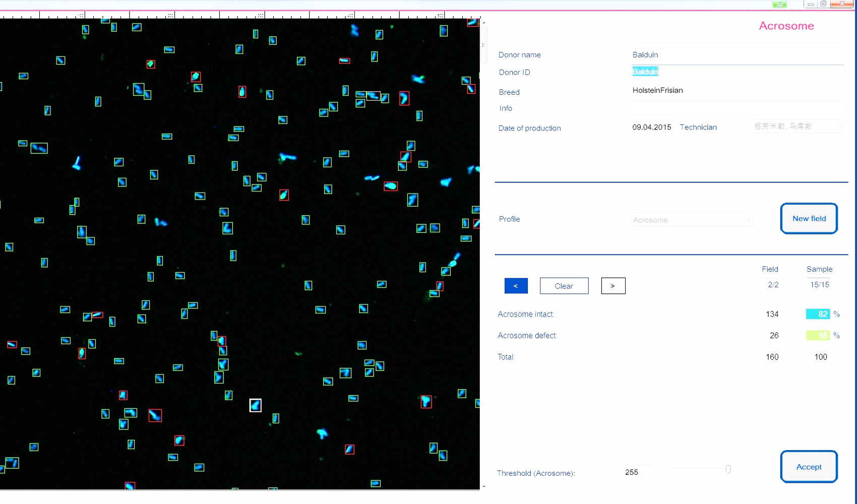Restore down the application window
This screenshot has height=504, width=857.
coord(823,4)
